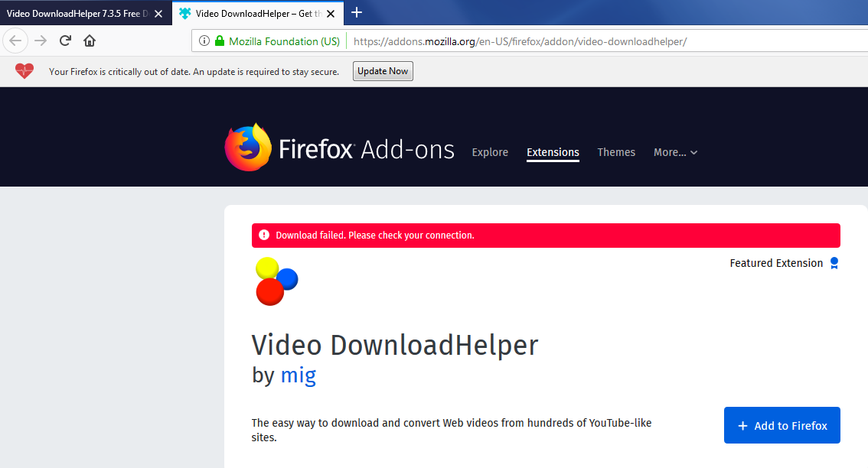Click the Update Now button
The width and height of the screenshot is (868, 468).
click(x=383, y=71)
